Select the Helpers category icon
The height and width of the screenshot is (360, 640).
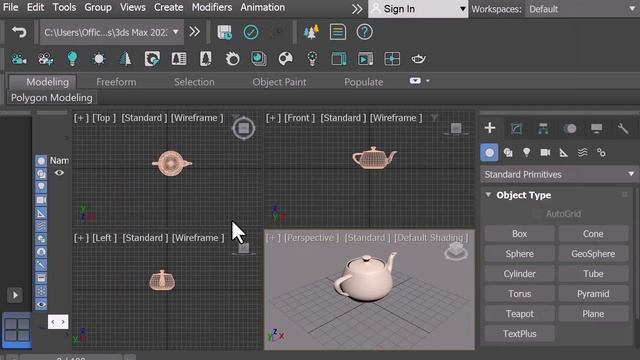point(564,153)
